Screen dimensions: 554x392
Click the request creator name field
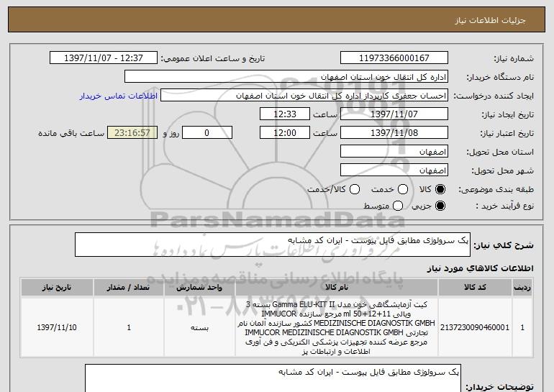point(304,96)
